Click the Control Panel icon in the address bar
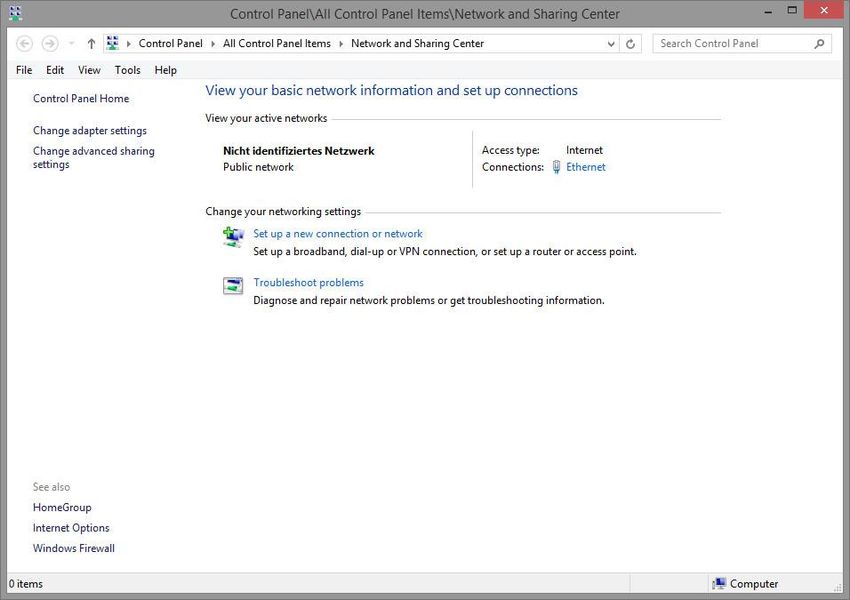This screenshot has width=850, height=600. pos(113,43)
